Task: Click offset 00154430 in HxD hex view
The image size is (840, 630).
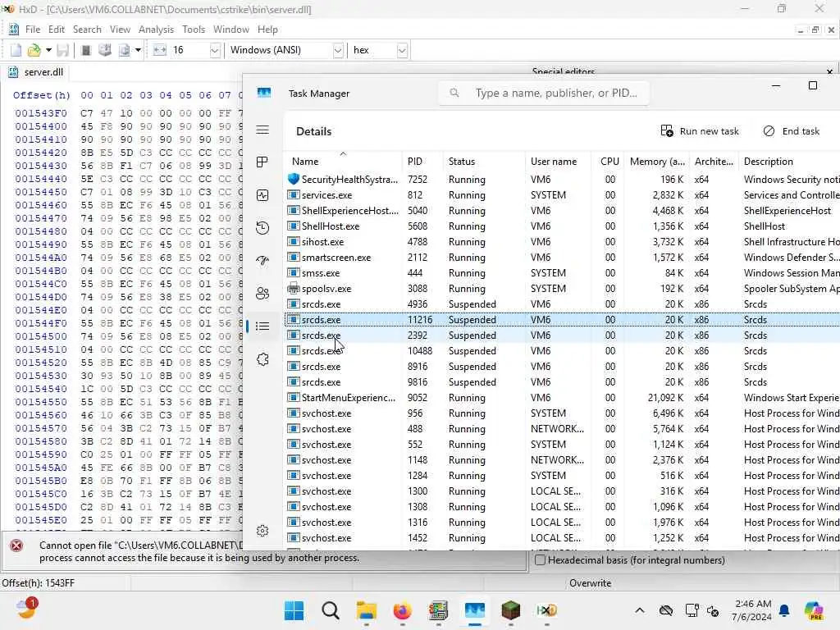Action: pos(41,166)
